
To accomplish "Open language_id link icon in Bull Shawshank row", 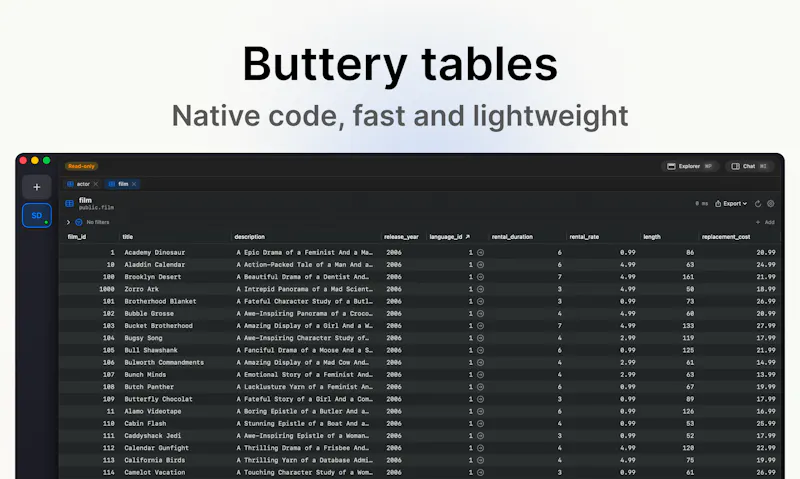I will click(x=480, y=350).
